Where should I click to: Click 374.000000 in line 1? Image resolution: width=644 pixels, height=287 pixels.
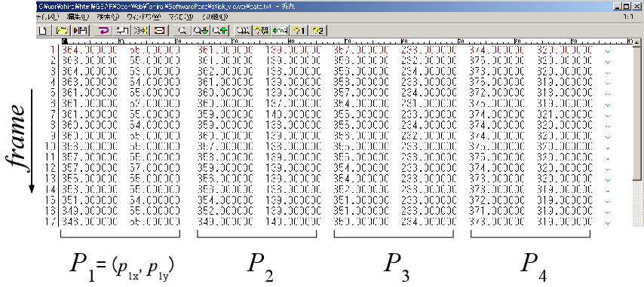pos(497,50)
